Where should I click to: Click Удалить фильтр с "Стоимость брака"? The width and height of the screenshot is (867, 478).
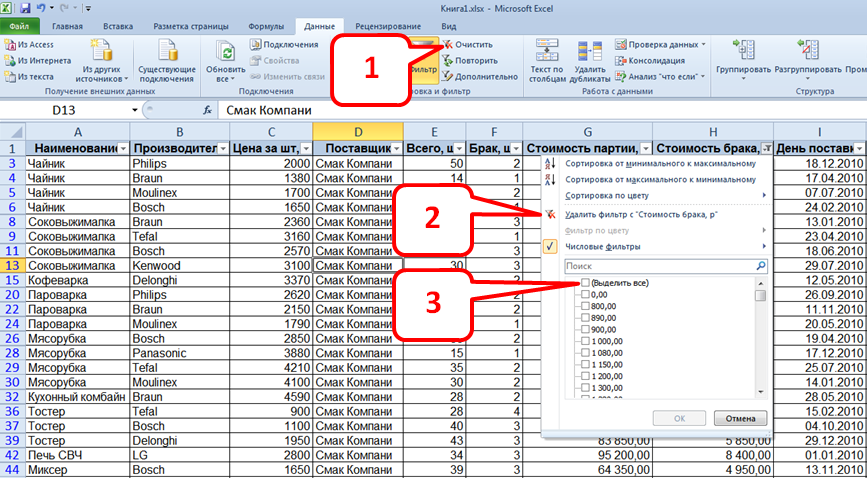click(x=660, y=214)
